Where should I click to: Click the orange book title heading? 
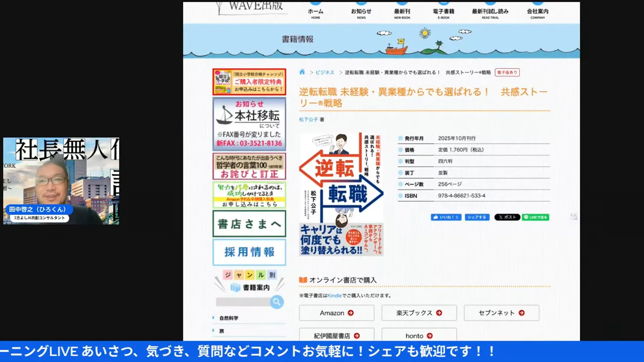(424, 98)
